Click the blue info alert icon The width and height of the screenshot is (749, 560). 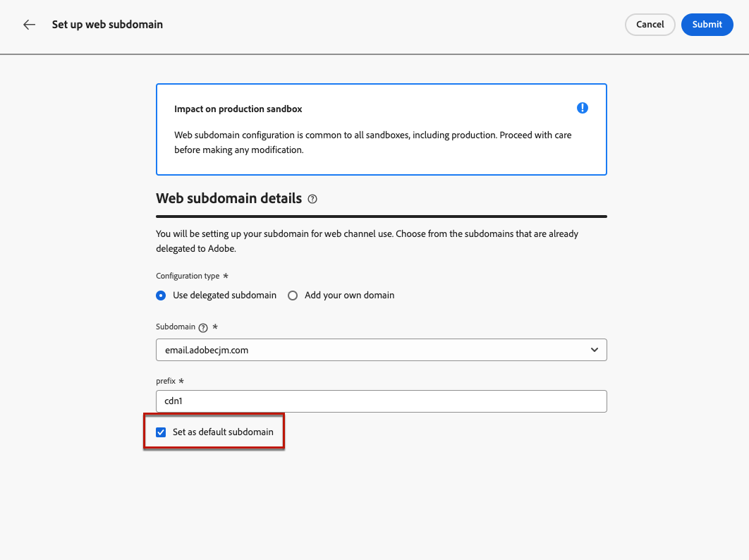[x=582, y=108]
